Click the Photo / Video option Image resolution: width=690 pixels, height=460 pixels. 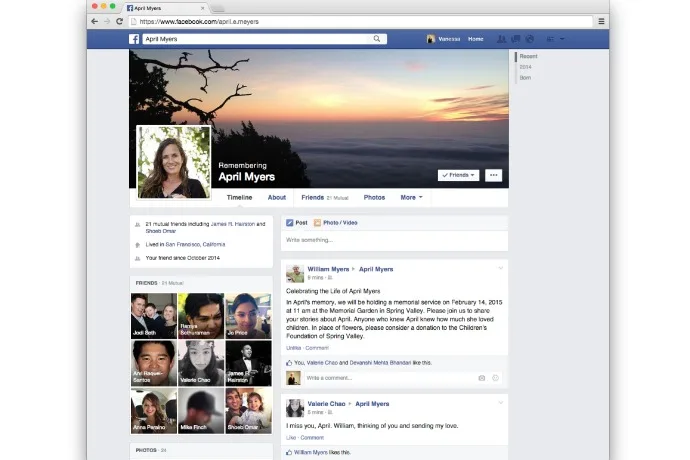[x=336, y=223]
